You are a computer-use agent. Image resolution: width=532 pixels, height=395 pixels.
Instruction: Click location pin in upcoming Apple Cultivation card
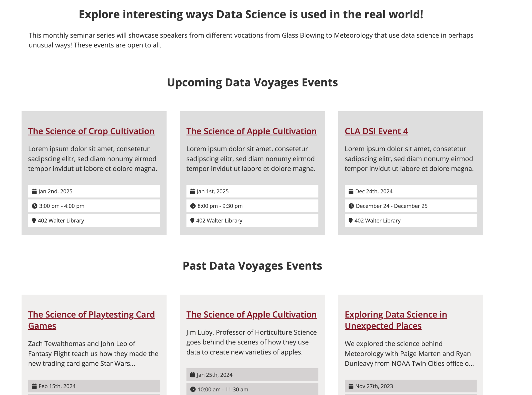coord(192,221)
